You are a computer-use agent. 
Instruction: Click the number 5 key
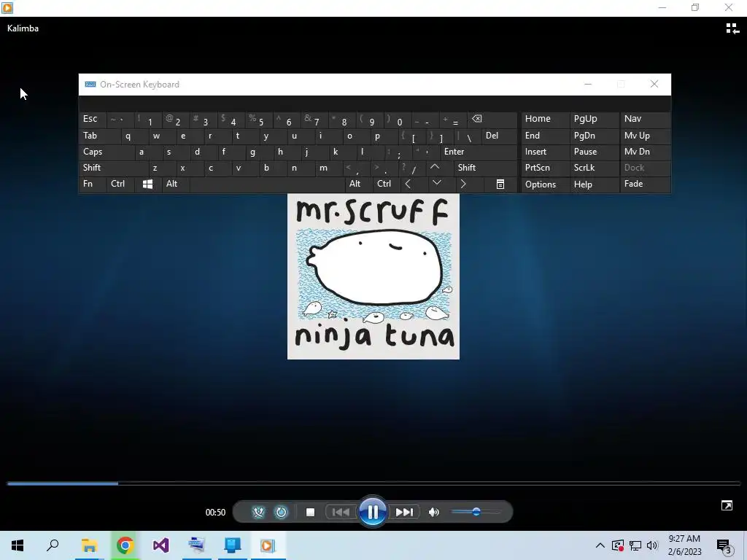pos(259,119)
